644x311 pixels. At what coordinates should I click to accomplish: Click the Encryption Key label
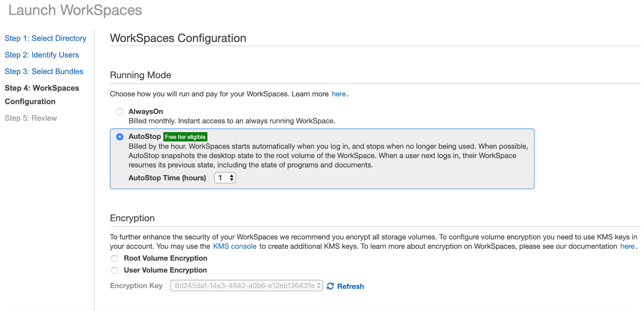click(136, 286)
